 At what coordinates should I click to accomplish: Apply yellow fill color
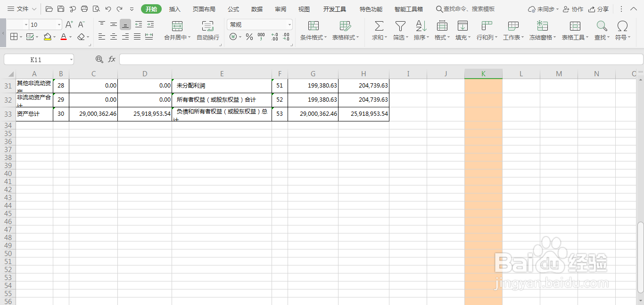(x=47, y=37)
